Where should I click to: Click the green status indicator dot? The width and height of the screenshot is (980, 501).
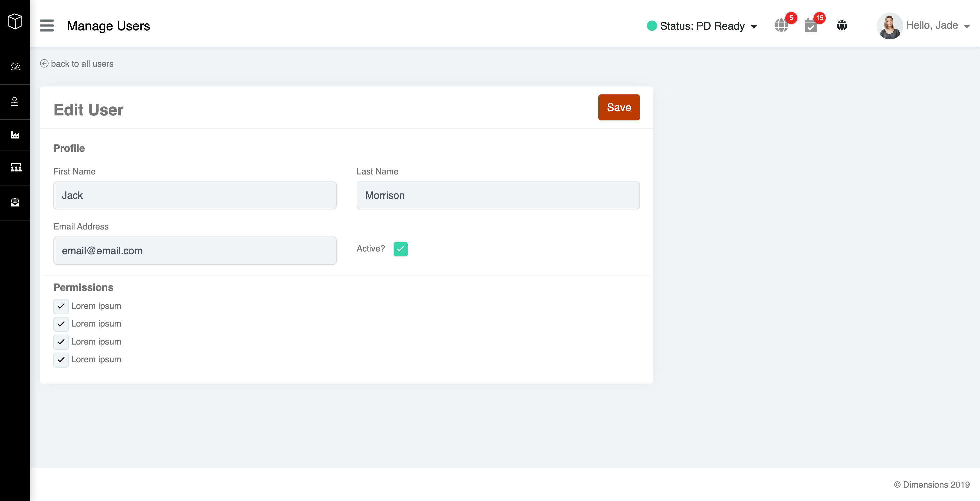652,25
